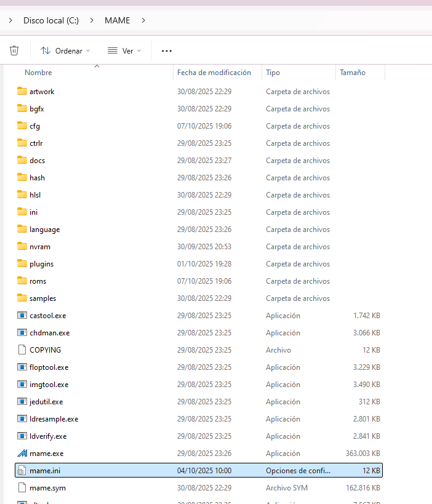
Task: Open the Ordenar sort dropdown
Action: (x=65, y=50)
